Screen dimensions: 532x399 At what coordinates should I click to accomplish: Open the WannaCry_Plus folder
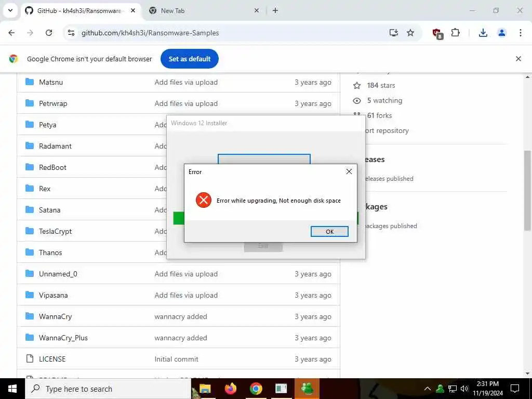tap(63, 338)
